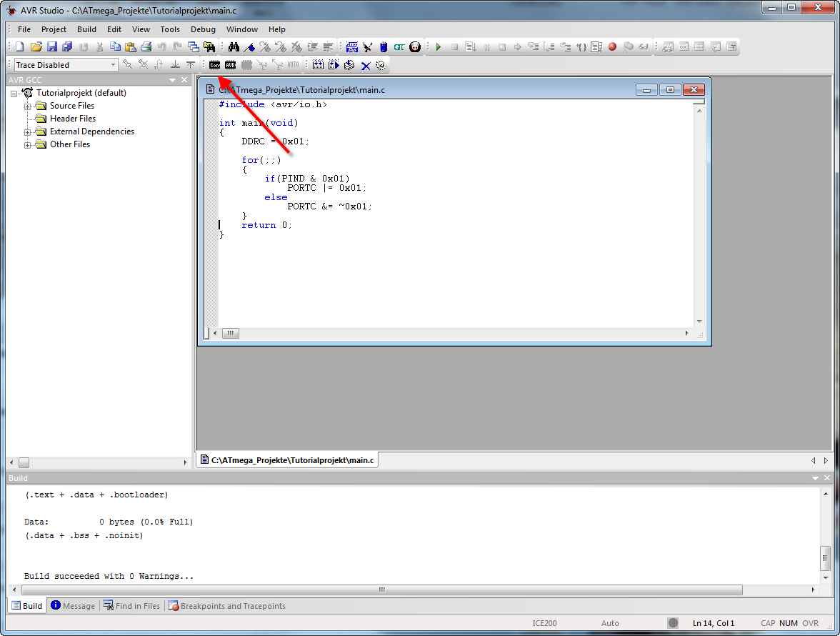
Task: Open the Edit menu
Action: coord(114,29)
